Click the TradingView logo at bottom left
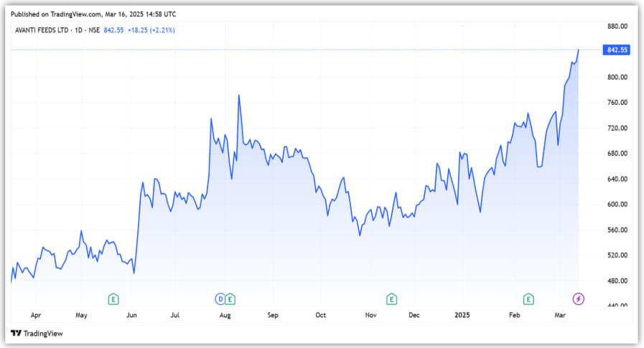Screen dimensions: 644x348 pos(37,334)
